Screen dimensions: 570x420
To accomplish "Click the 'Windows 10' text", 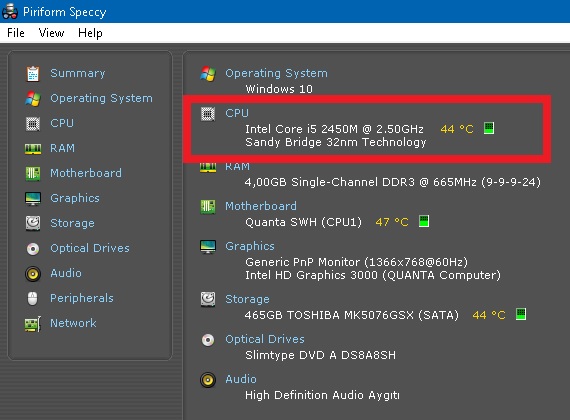I will [279, 89].
